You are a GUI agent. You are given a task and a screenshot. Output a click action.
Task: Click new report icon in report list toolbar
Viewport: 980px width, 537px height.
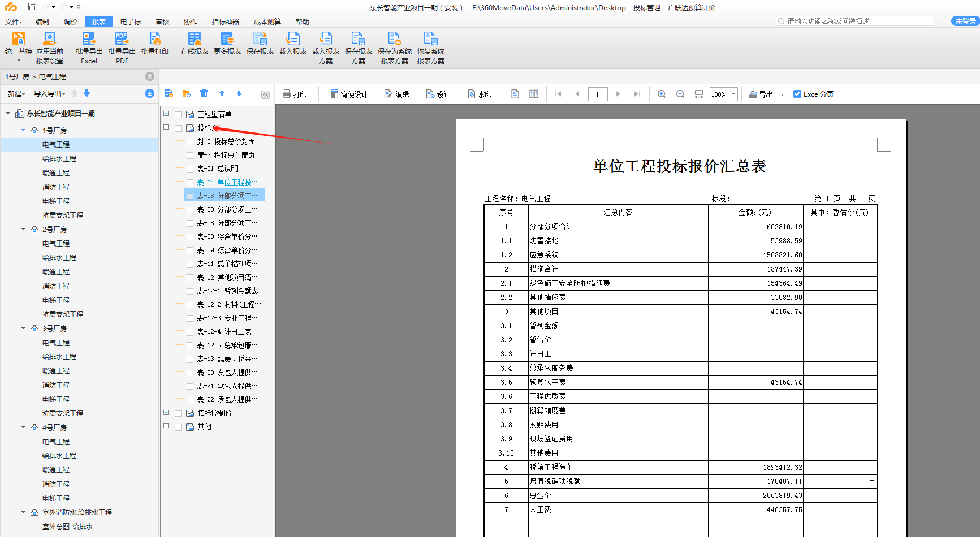pos(169,93)
